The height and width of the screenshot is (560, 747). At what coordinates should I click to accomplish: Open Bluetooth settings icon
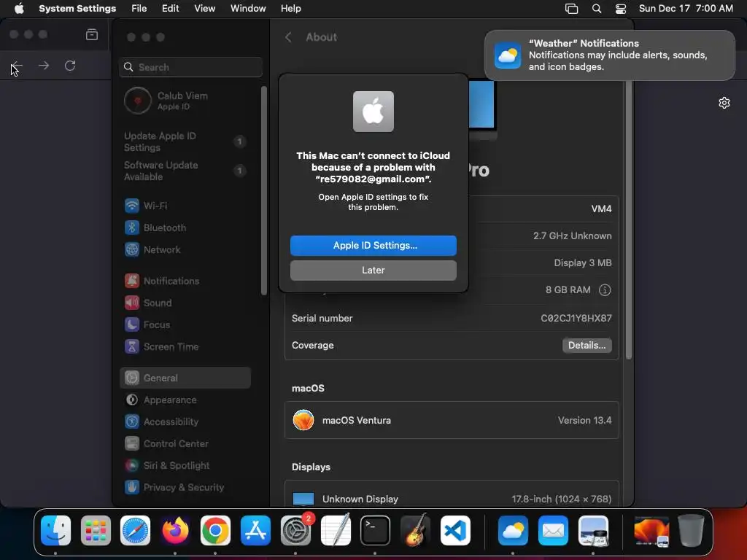132,227
